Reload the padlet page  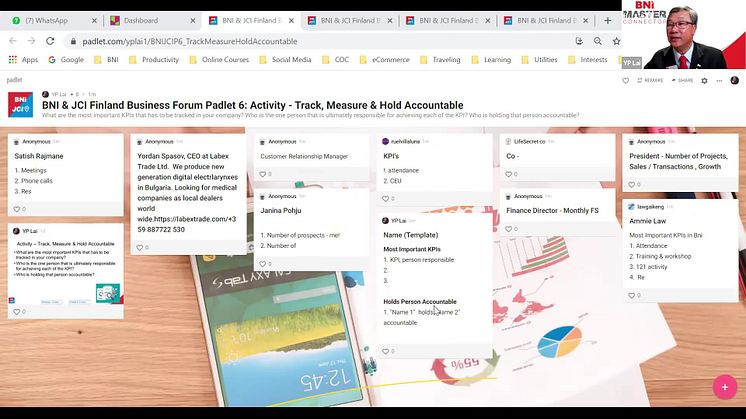pos(50,41)
